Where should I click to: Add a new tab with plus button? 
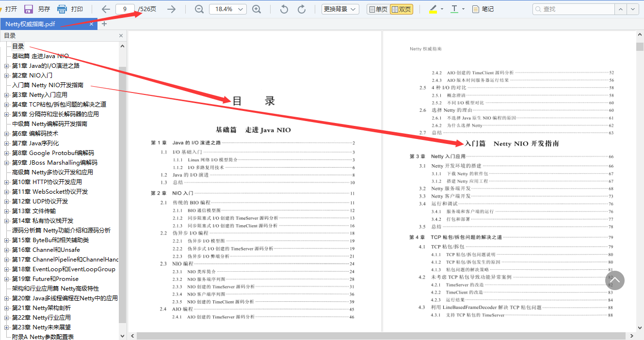(104, 24)
